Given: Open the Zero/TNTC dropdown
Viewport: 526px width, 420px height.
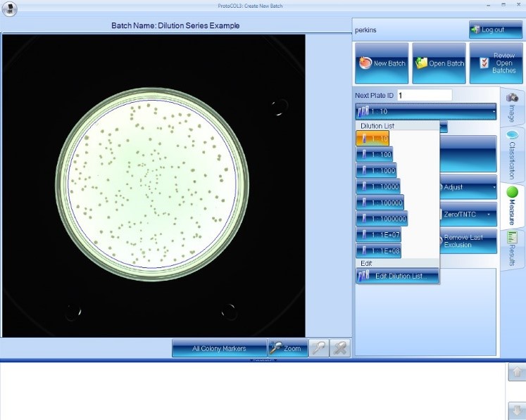Looking at the screenshot, I should tap(468, 214).
